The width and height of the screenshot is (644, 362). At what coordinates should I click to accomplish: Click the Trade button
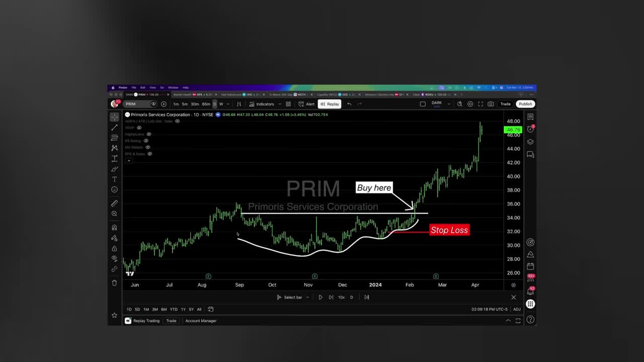[x=505, y=104]
